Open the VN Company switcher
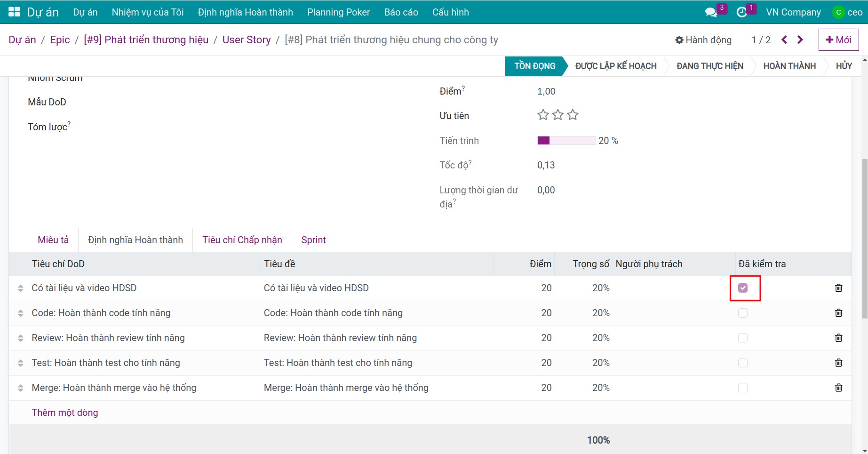 coord(793,12)
